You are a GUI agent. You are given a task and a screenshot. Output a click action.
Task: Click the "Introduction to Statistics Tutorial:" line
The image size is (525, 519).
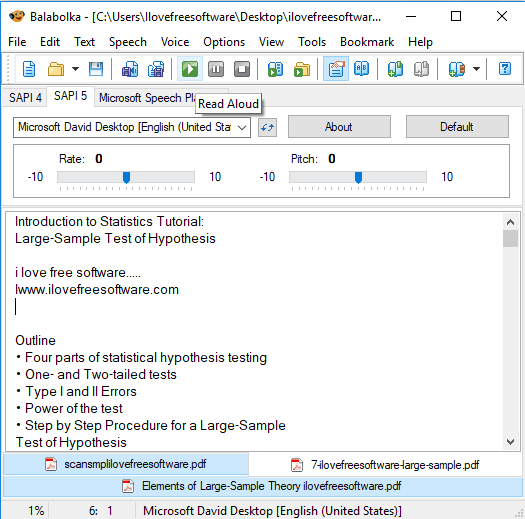(109, 222)
